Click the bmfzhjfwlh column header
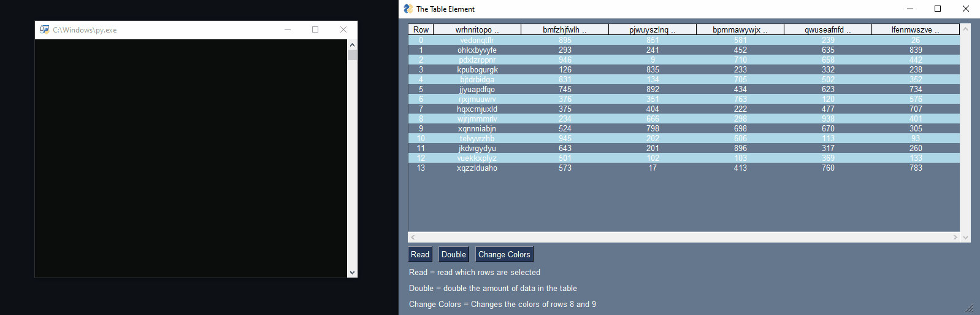Viewport: 980px width, 315px height. 565,29
